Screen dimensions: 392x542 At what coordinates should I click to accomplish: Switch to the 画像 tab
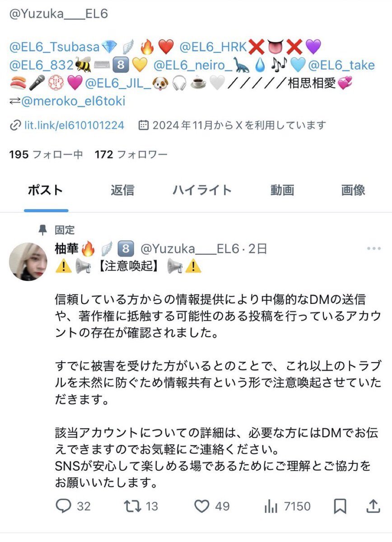(353, 190)
